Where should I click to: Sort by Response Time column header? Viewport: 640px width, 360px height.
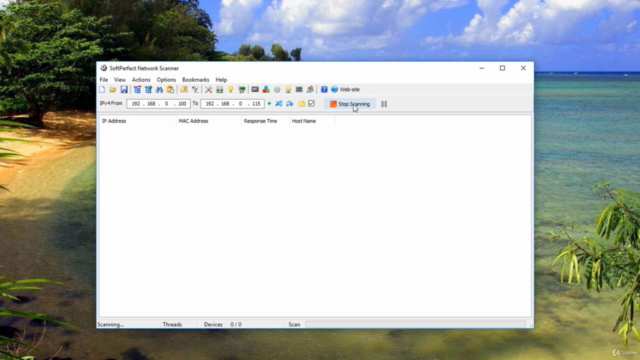[265, 121]
